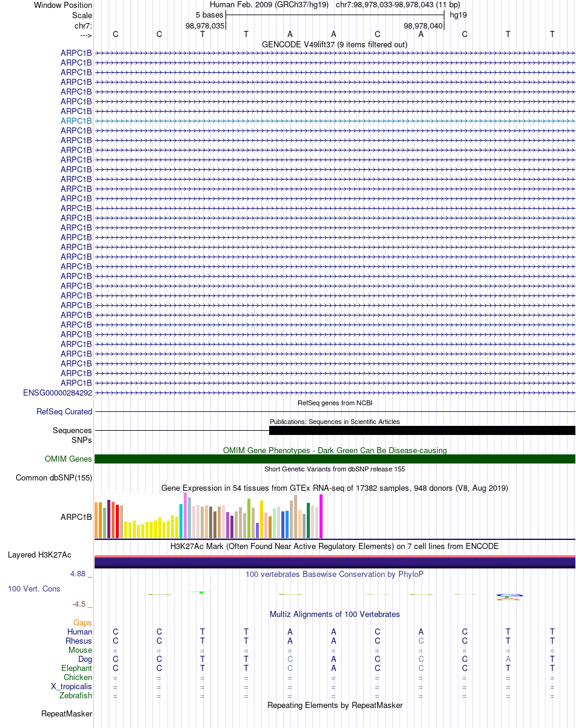Click the black Publications sequence block

tap(422, 430)
